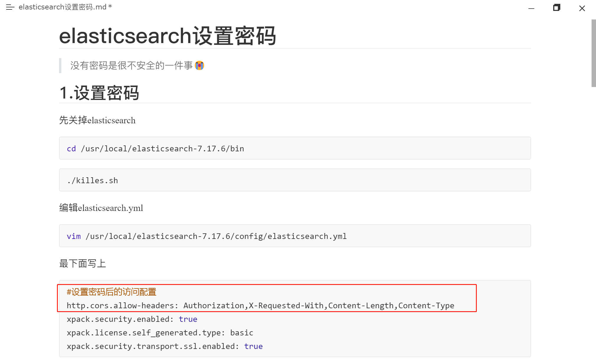596x364 pixels.
Task: Click the text 编辑elasticsearch.yml
Action: click(x=101, y=208)
